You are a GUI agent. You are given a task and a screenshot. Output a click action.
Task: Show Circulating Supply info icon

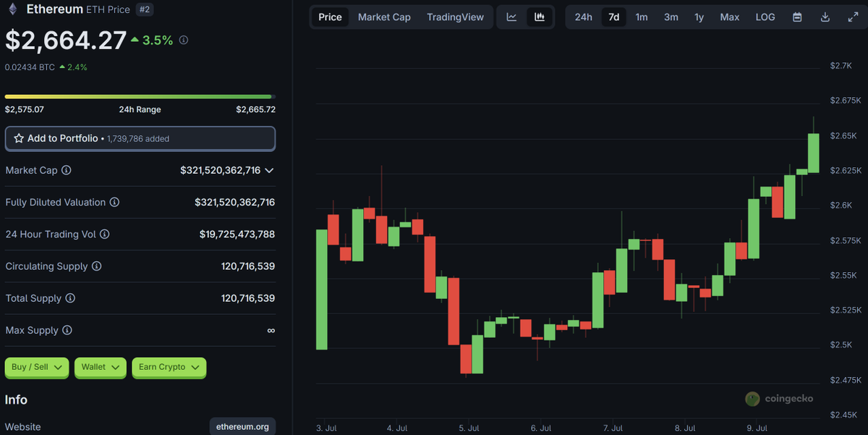tap(96, 266)
